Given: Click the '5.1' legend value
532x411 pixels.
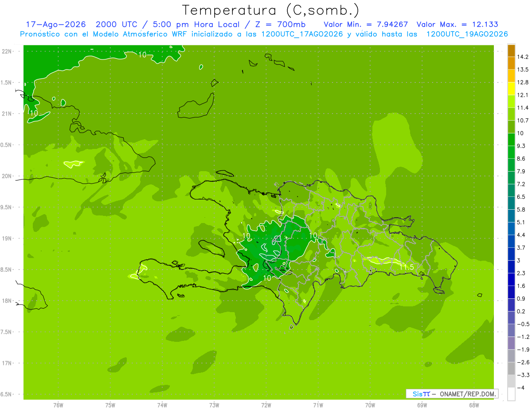Looking at the screenshot, I should click(521, 222).
